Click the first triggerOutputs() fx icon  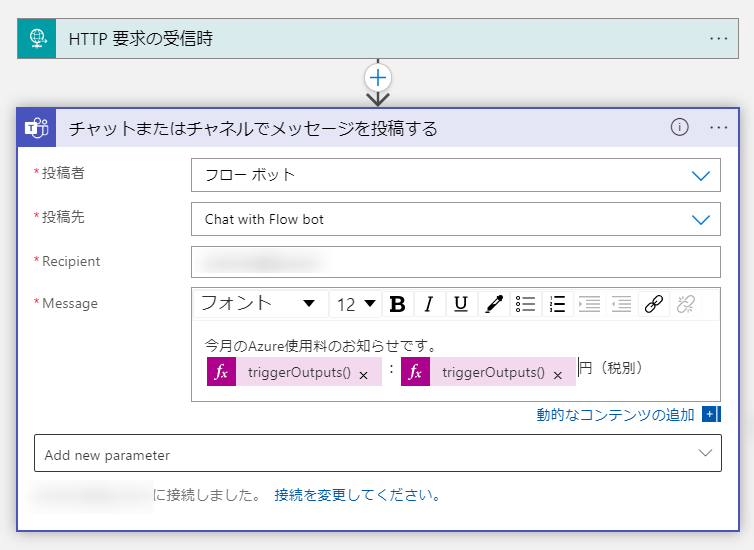(x=221, y=372)
